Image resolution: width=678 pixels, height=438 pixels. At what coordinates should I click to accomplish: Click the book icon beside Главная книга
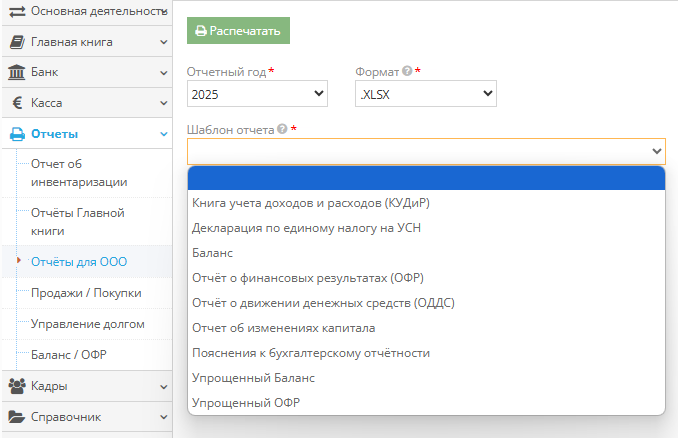17,42
